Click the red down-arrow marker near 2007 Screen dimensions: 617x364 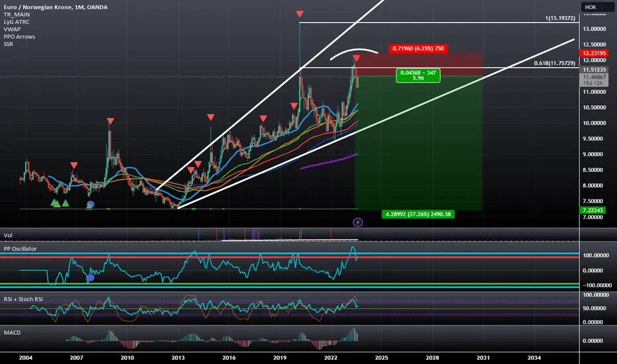coord(74,165)
